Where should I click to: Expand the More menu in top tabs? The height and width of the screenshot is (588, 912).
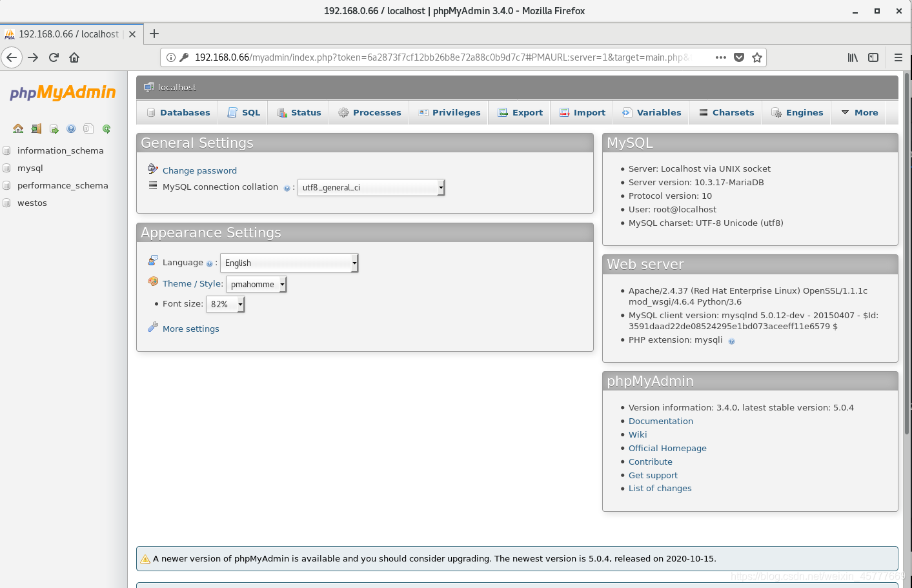[x=860, y=112]
